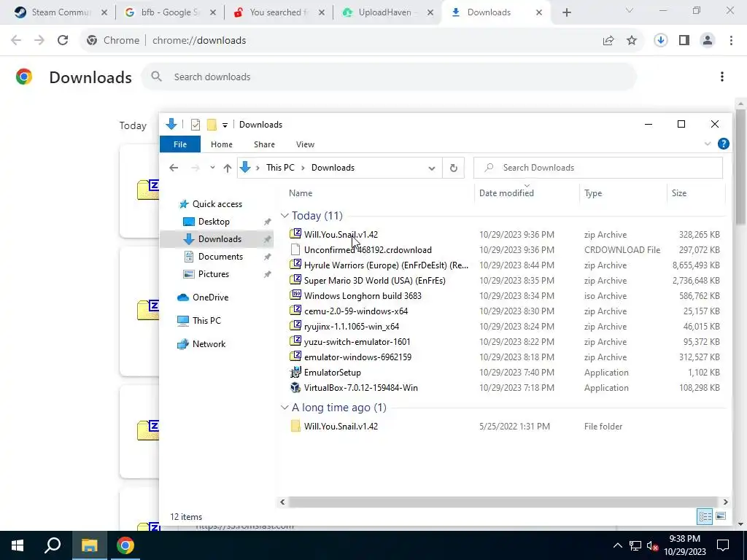Expand the Explorer ribbon chevron

point(708,144)
